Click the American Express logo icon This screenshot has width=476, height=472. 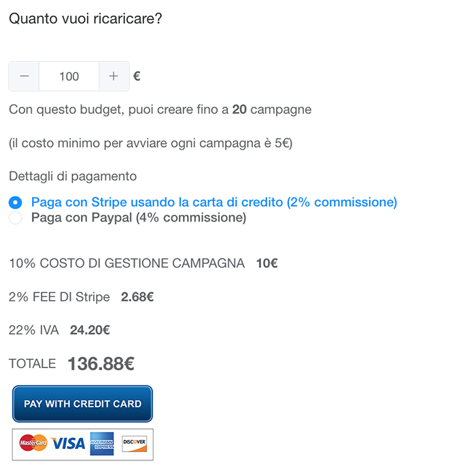(x=101, y=443)
